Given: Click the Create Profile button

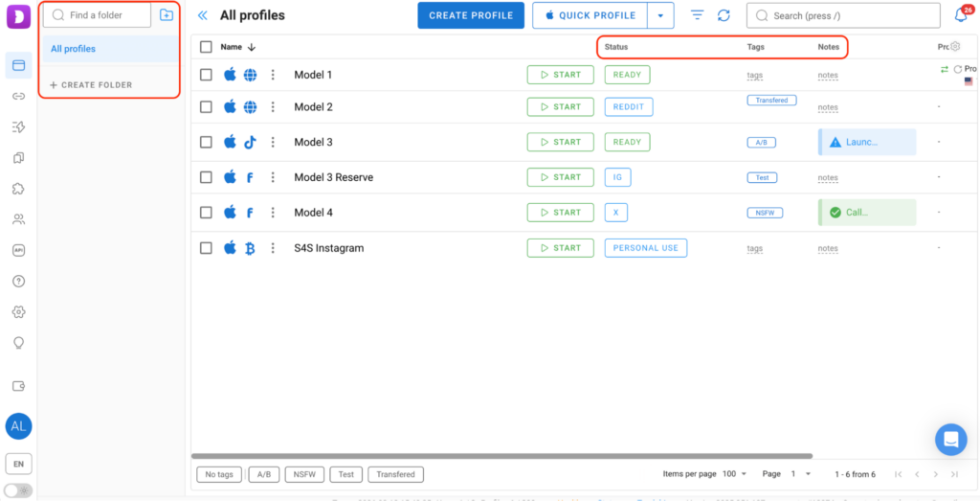Looking at the screenshot, I should (x=471, y=15).
